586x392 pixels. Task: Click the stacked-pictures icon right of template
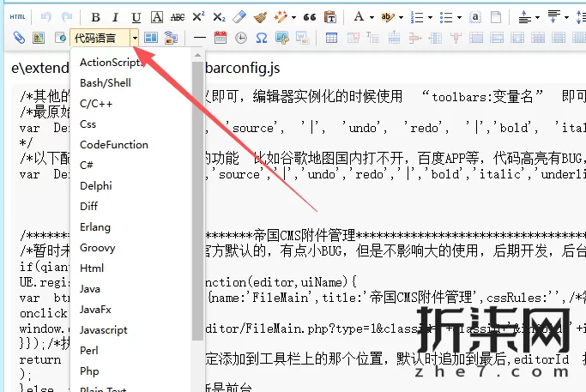171,38
